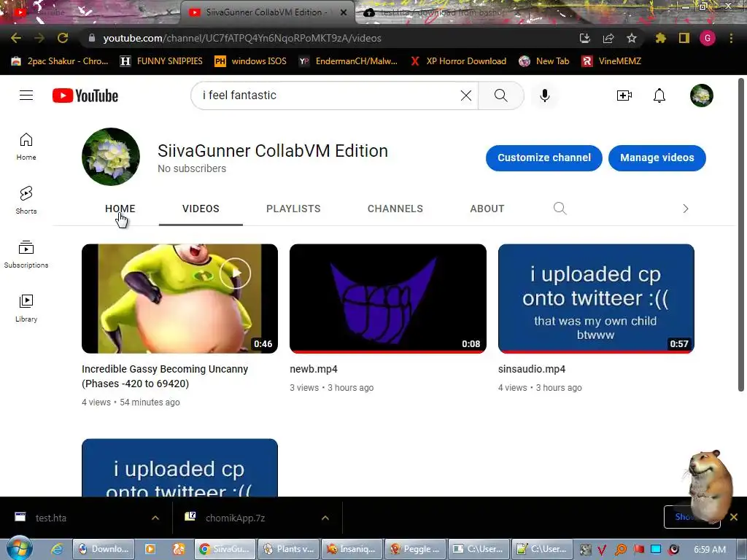The width and height of the screenshot is (747, 560).
Task: Switch to the channel HOME tab
Action: tap(120, 209)
